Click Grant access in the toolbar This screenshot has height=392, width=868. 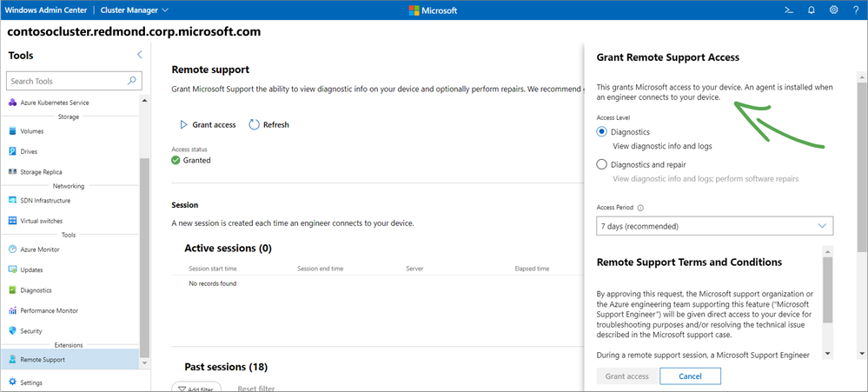pyautogui.click(x=209, y=125)
